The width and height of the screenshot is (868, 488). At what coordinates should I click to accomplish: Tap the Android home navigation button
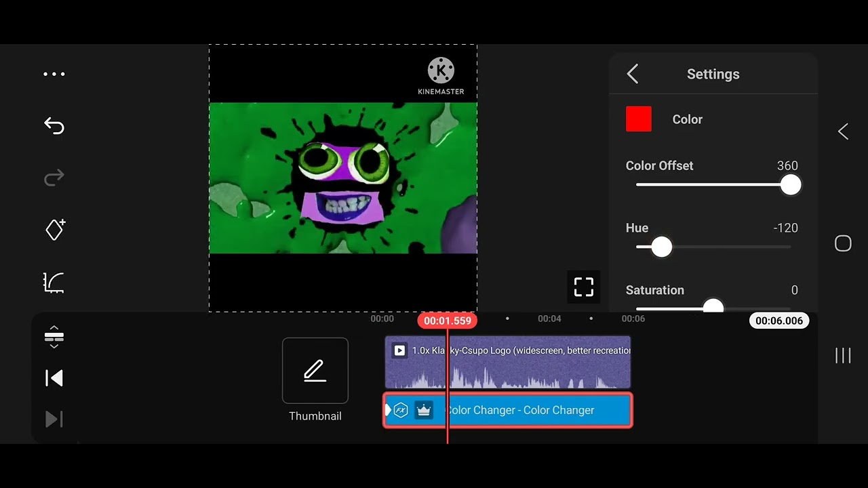(843, 243)
